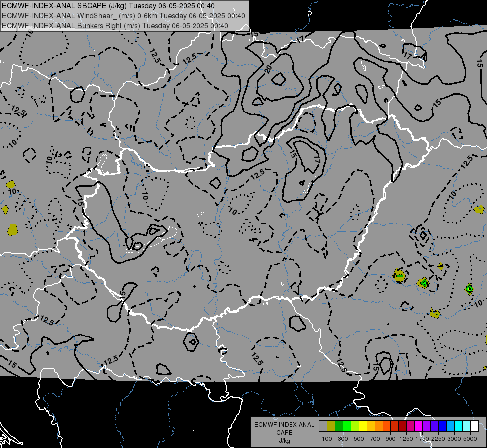Click the bright magenta legend swatch
The image size is (487, 448).
point(419,426)
